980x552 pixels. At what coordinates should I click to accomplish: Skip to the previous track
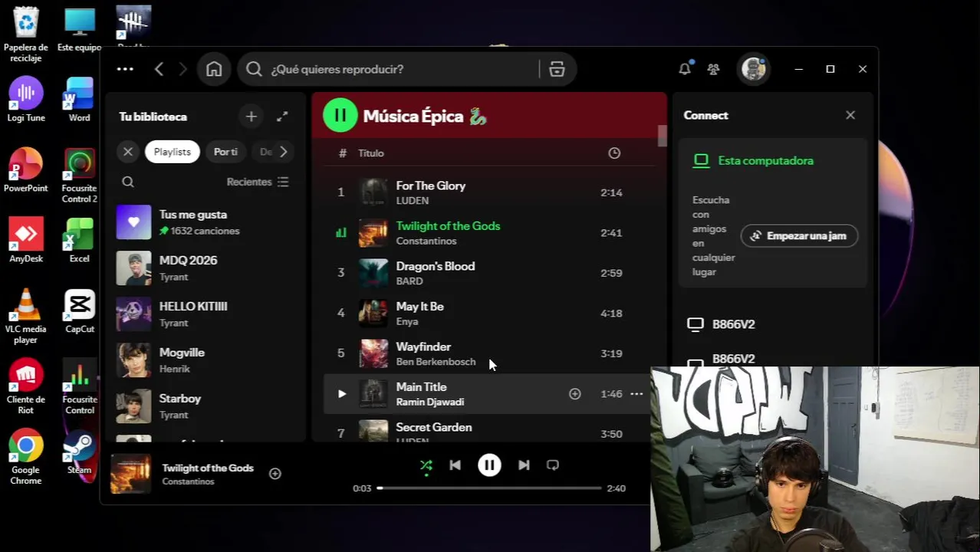pos(455,465)
